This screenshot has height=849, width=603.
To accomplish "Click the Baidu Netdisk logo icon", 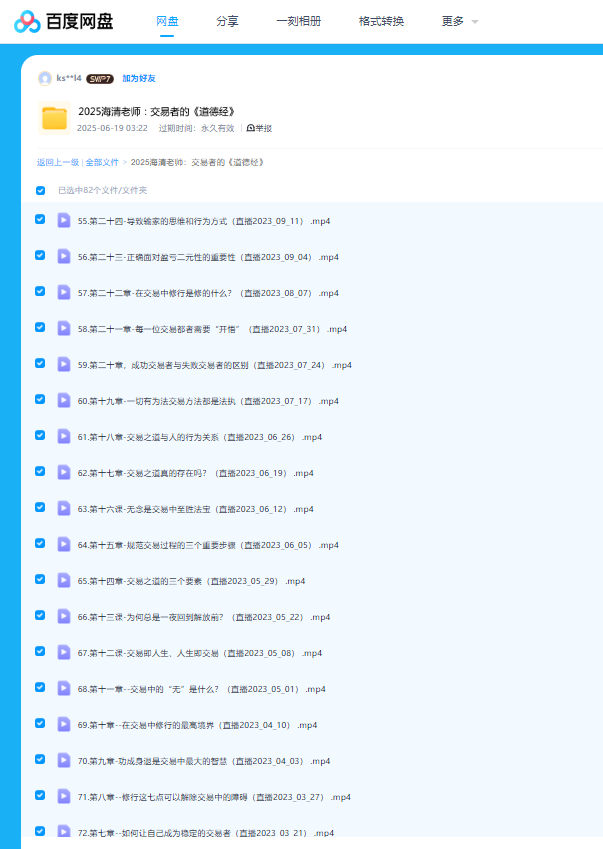I will [x=27, y=22].
